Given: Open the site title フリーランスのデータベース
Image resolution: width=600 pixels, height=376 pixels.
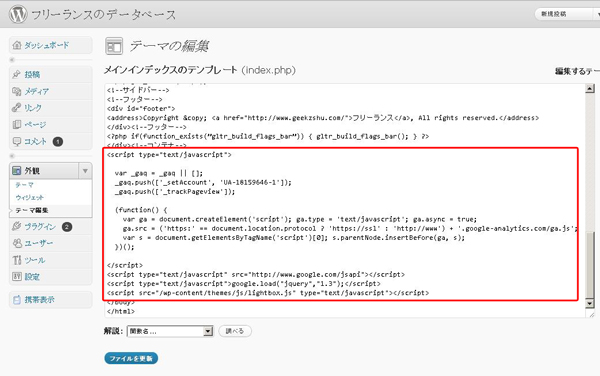Looking at the screenshot, I should pos(103,15).
